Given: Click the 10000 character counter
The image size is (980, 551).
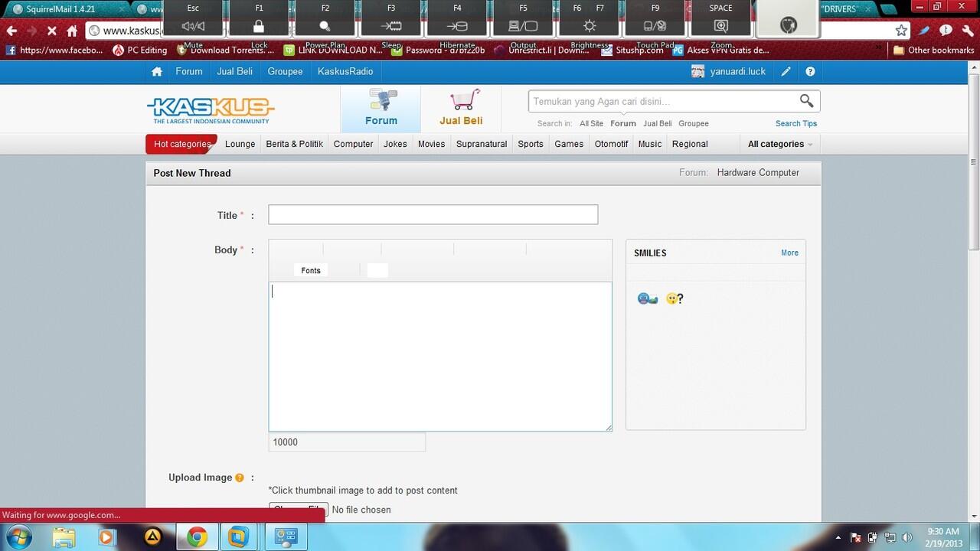Looking at the screenshot, I should click(347, 442).
